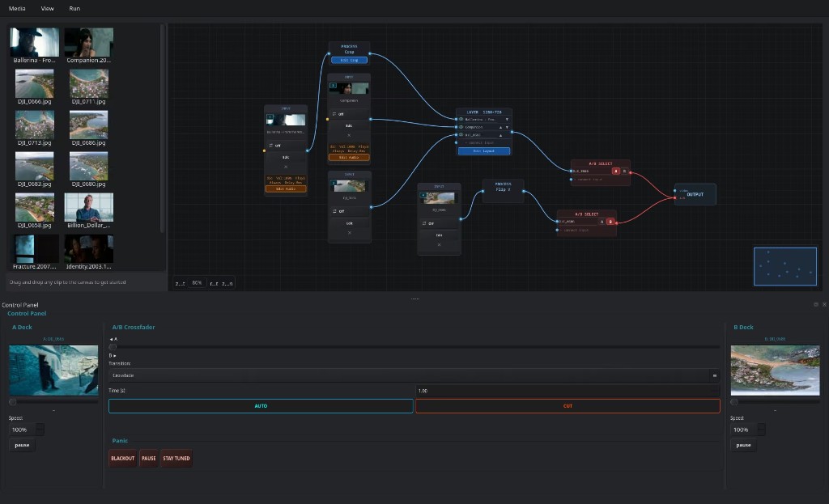Select the Fracture.2007 clip thumbnail
The height and width of the screenshot is (504, 829).
34,248
